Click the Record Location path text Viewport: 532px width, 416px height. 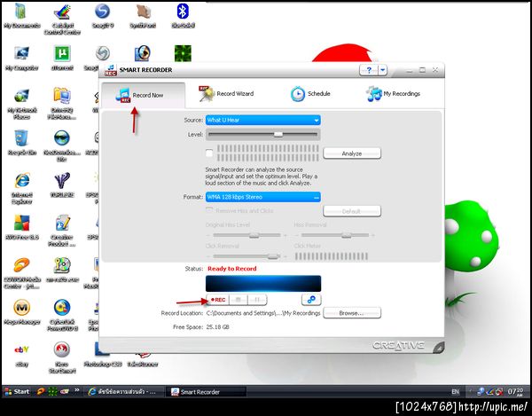coord(263,313)
